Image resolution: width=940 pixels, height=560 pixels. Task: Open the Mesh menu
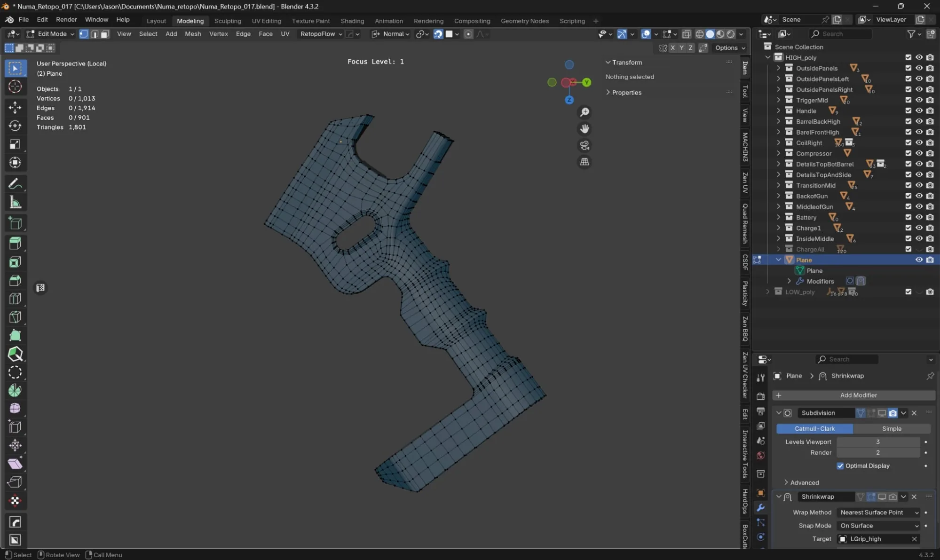(193, 34)
